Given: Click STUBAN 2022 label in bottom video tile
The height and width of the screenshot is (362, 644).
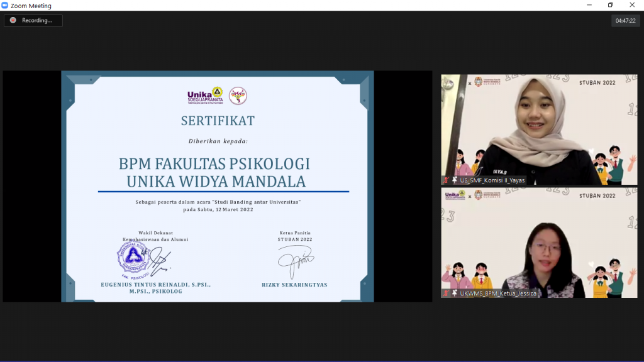Looking at the screenshot, I should coord(597,196).
